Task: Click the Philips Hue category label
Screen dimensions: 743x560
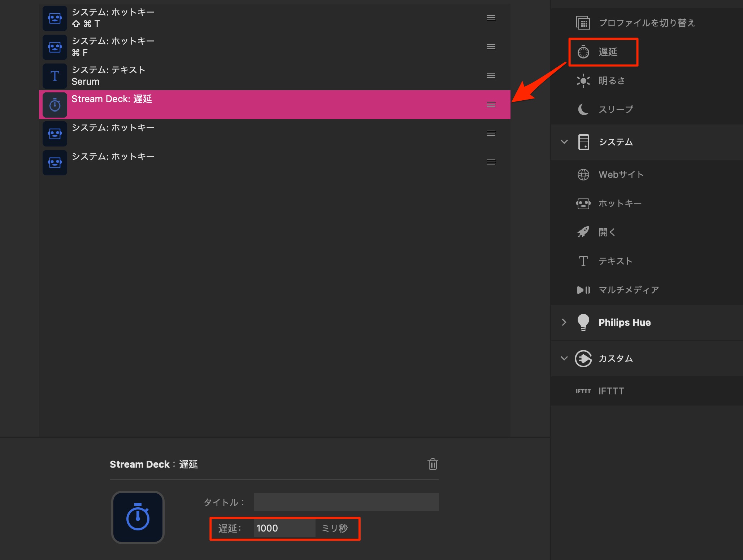Action: 625,323
